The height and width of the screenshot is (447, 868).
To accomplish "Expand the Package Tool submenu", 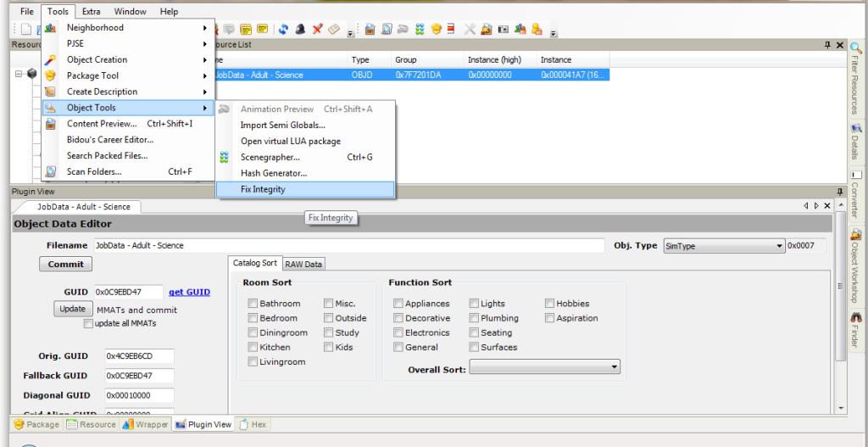I will 129,75.
